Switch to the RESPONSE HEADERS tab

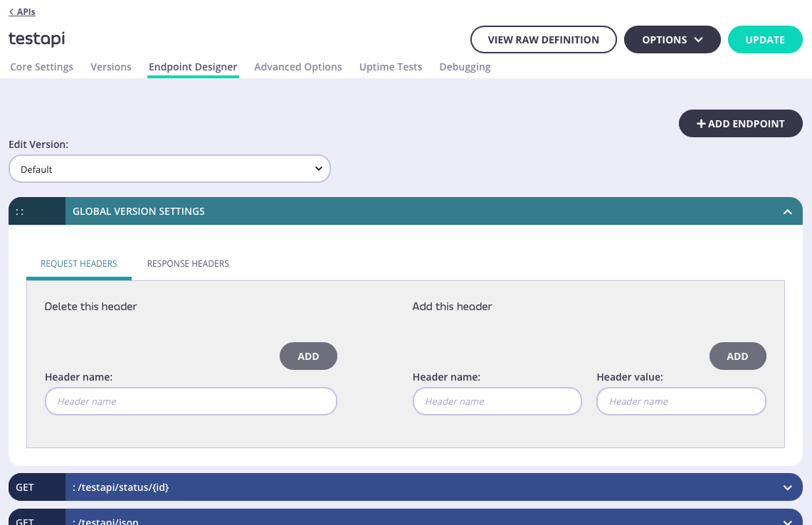coord(188,263)
